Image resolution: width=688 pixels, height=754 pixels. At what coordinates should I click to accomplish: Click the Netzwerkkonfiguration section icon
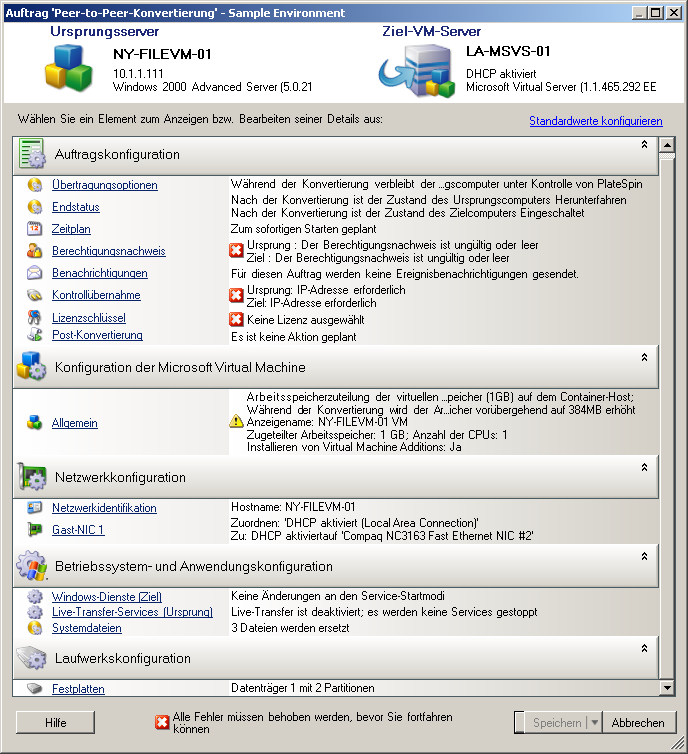32,477
